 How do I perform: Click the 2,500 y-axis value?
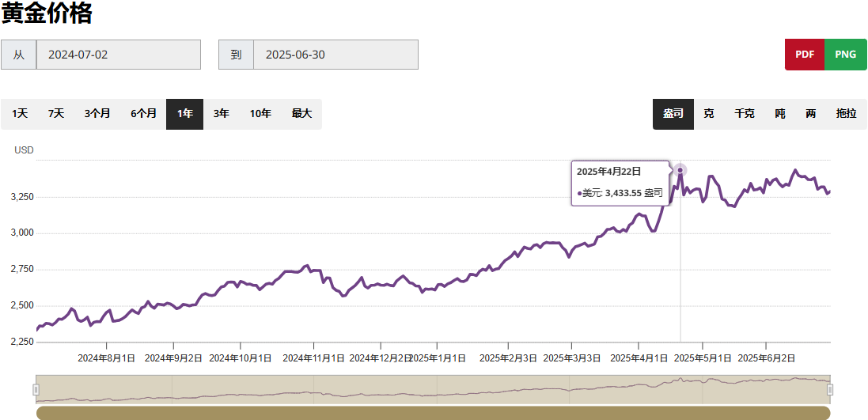pyautogui.click(x=23, y=305)
